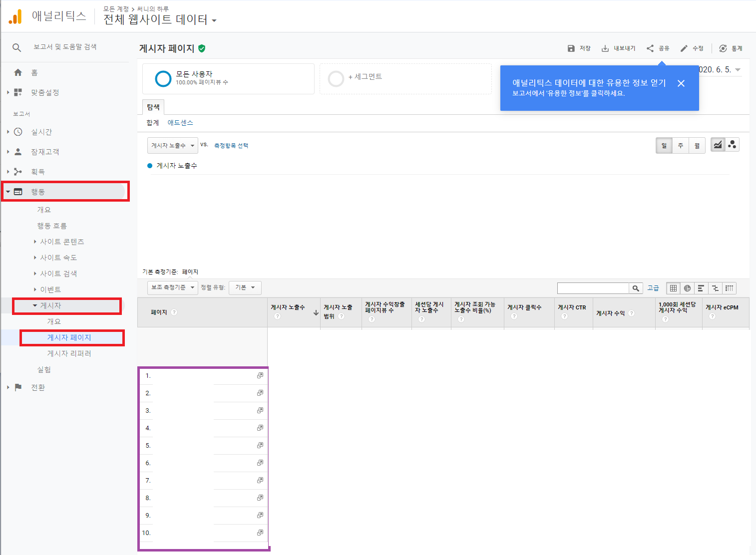756x555 pixels.
Task: Open 개요 under 행동
Action: point(44,210)
